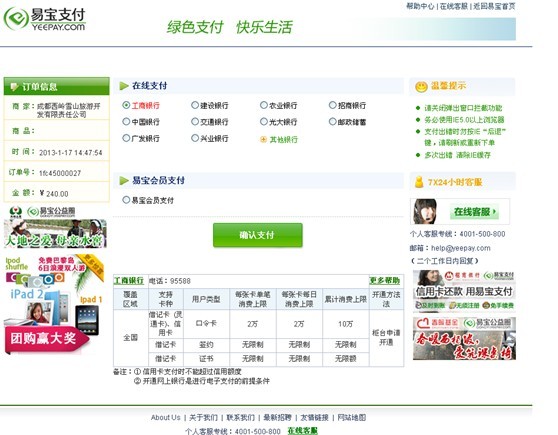This screenshot has height=435, width=558.
Task: Open 在线客服 green arrow button
Action: 474,212
